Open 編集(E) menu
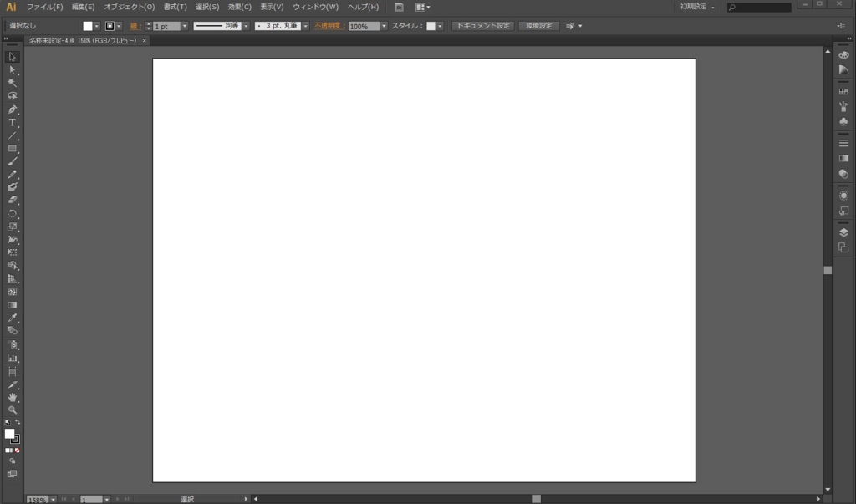The image size is (856, 504). (83, 7)
